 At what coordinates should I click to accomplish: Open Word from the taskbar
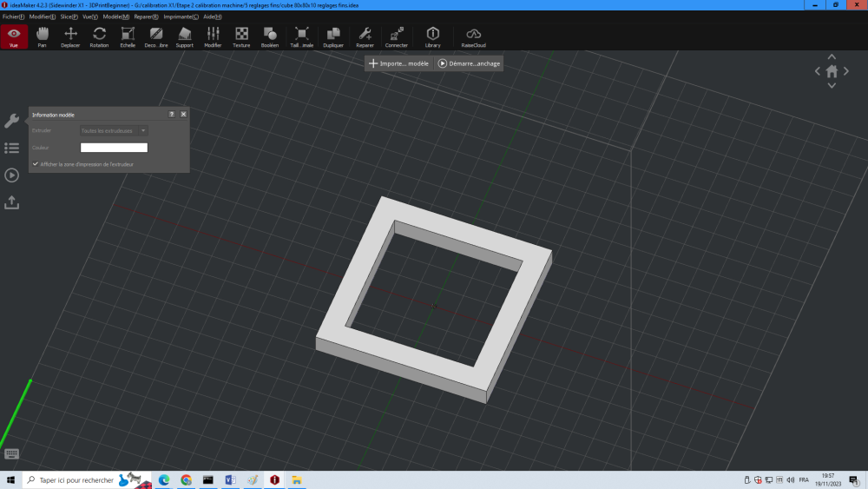click(230, 480)
